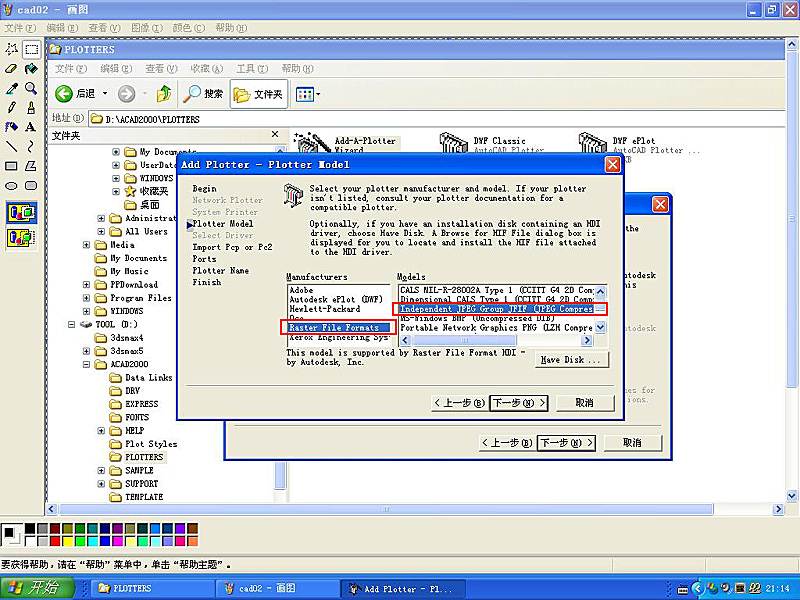Viewport: 800px width, 600px height.
Task: Click Paint canvas horizontal scrollbar track
Action: [386, 509]
